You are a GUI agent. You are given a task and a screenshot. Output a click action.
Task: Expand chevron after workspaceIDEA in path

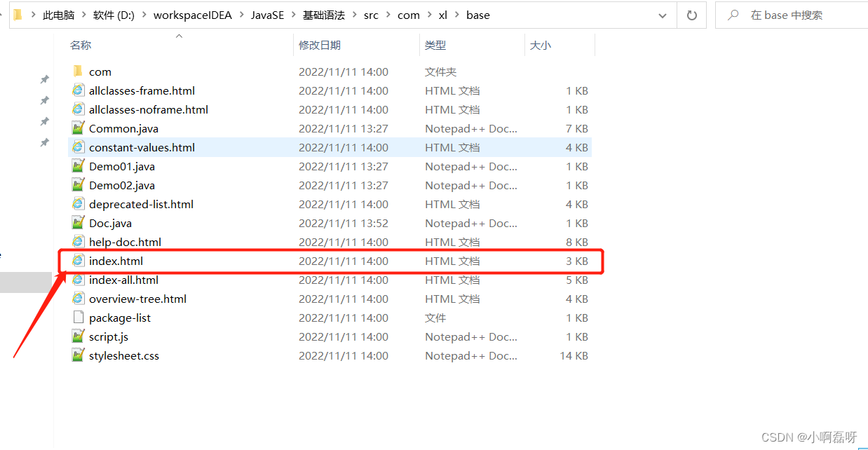(x=242, y=15)
